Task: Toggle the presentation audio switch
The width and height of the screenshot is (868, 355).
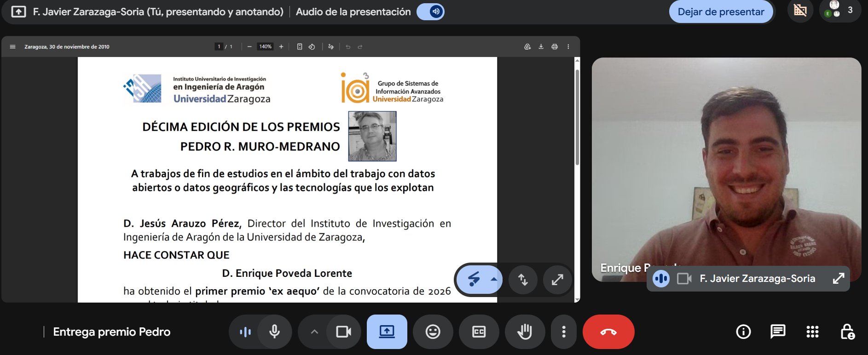Action: (430, 11)
